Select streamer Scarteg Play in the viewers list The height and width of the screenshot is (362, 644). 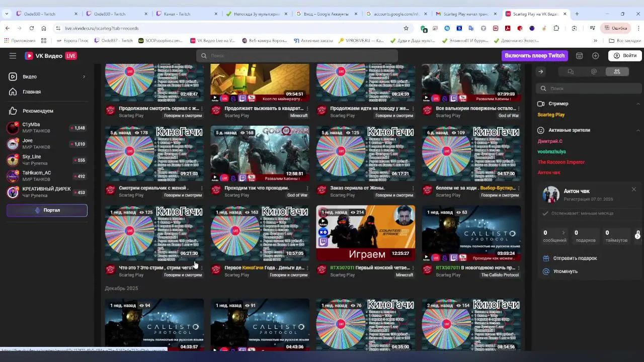[x=551, y=115]
